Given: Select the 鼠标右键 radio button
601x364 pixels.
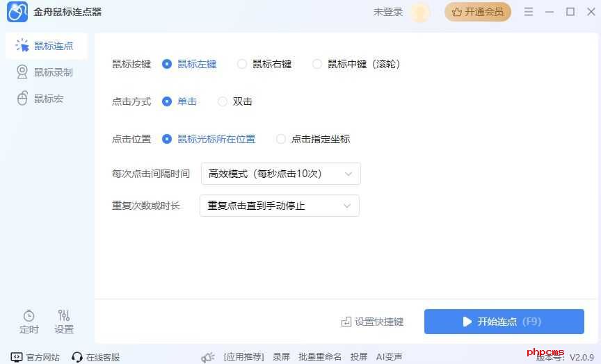Looking at the screenshot, I should coord(242,64).
